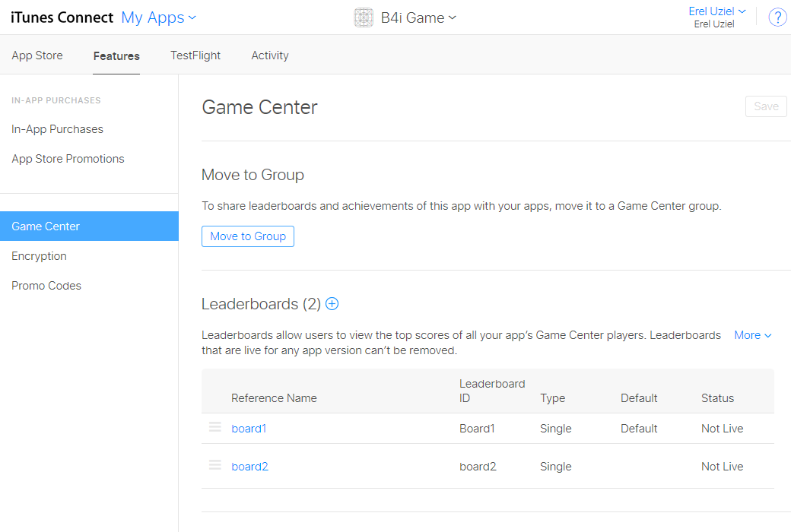Select the Features tab
791x532 pixels.
(x=116, y=56)
